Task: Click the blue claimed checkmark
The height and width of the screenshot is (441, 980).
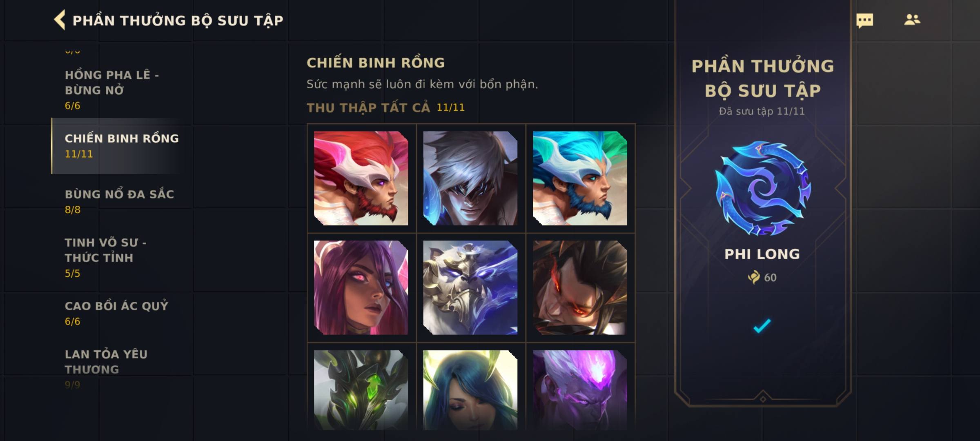Action: 762,326
